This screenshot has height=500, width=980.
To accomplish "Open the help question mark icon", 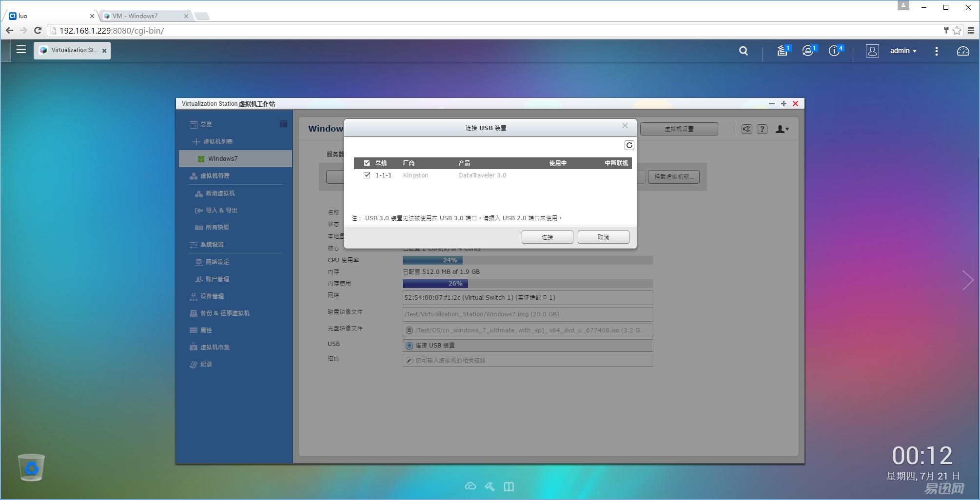I will pos(762,129).
